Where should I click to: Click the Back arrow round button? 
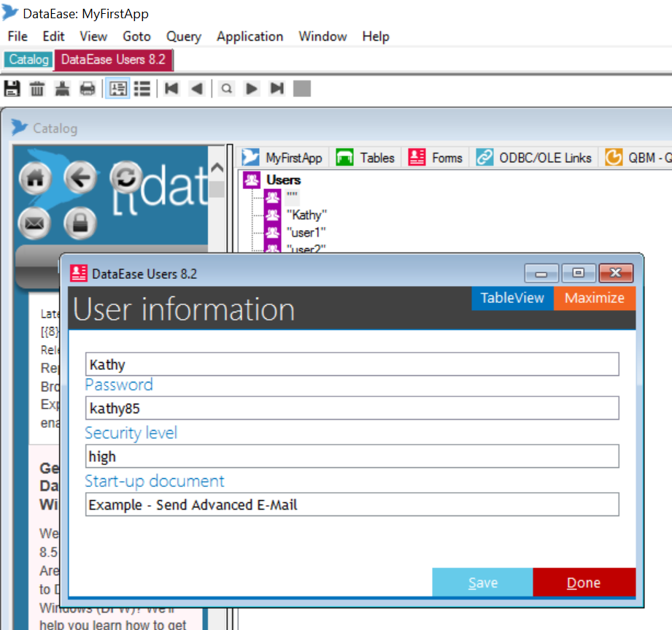click(x=80, y=177)
